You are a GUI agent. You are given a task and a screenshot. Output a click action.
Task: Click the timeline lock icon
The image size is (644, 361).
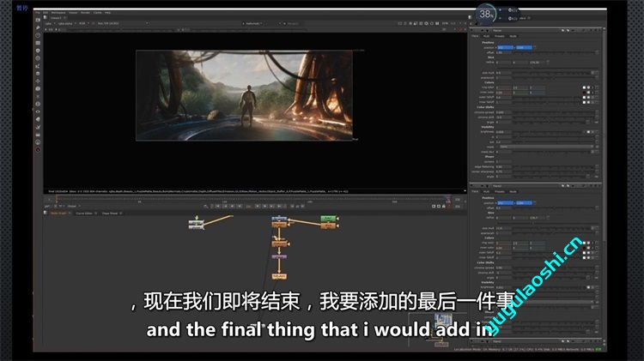click(x=444, y=206)
